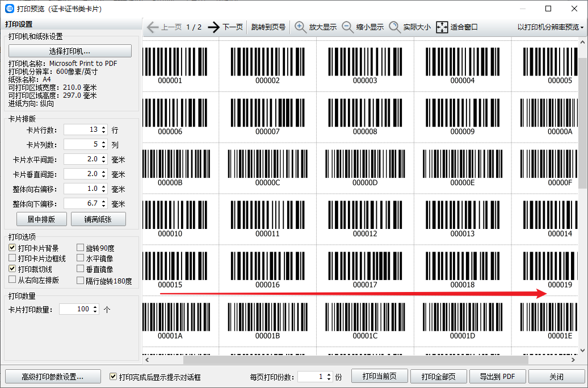
Task: Toggle 打印裁切线 checkbox
Action: 12,269
